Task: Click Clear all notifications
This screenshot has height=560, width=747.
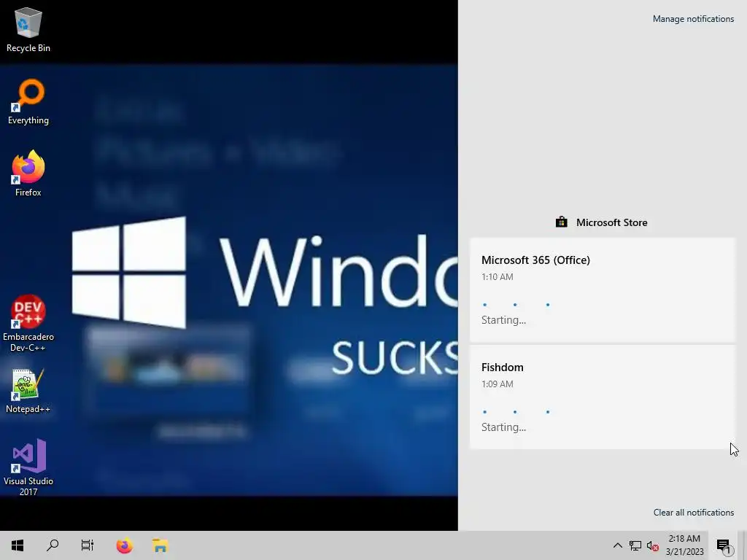Action: [694, 513]
